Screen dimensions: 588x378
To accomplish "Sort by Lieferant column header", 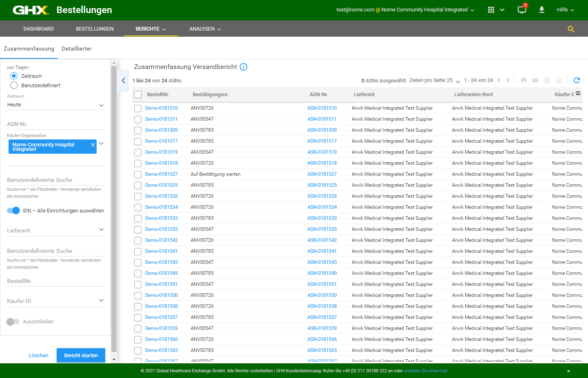I will (x=364, y=95).
